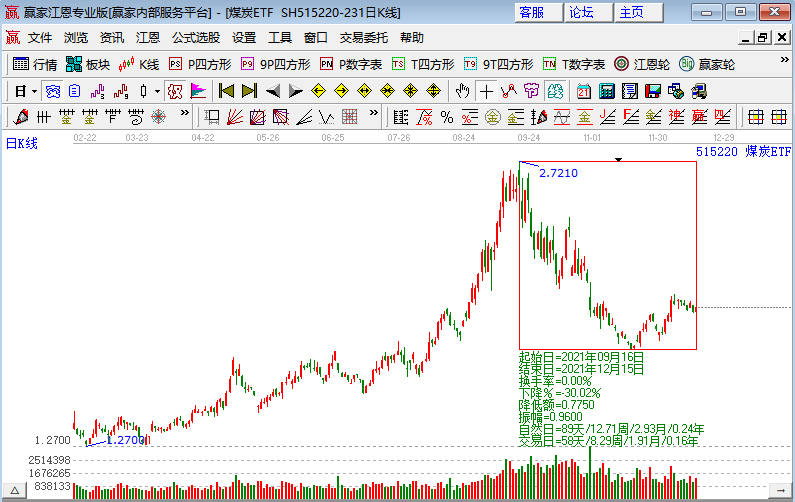Click the triangle button at bottom-left
Screen dimensions: 795x502
click(15, 490)
